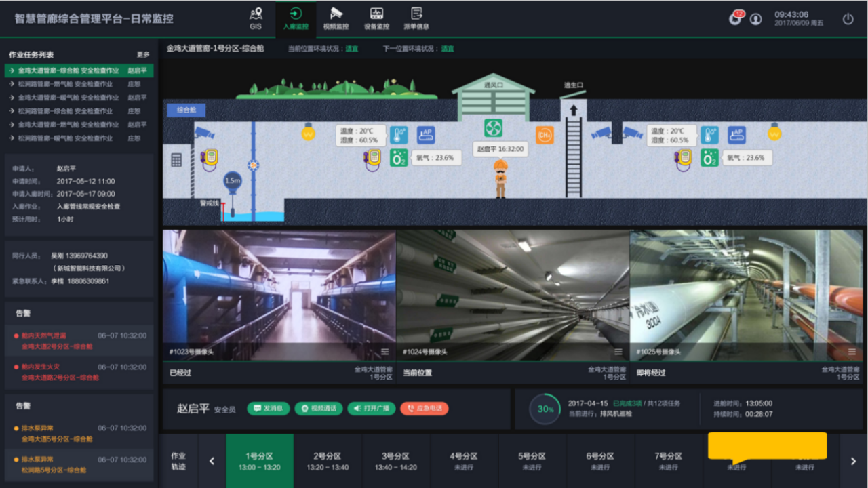Select the 7号分区 track segment
This screenshot has width=868, height=488.
pos(669,461)
